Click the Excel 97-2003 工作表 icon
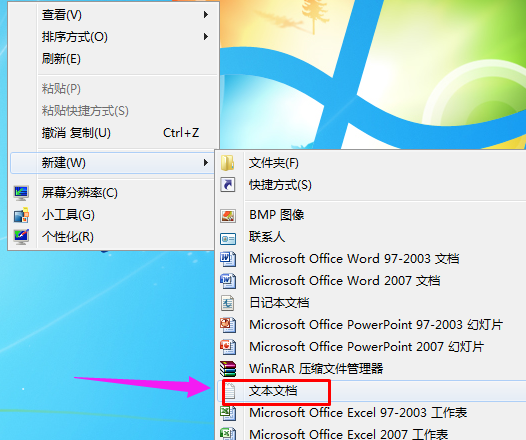 (x=228, y=413)
